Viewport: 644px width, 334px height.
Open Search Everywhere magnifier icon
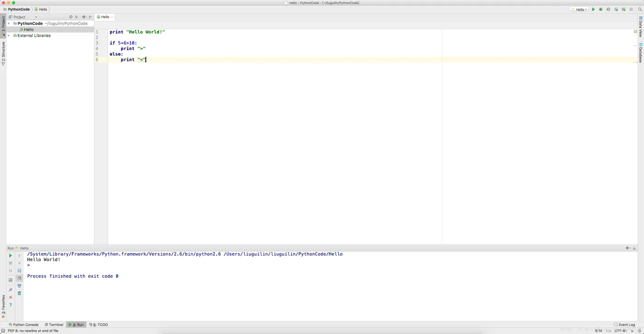coord(639,9)
